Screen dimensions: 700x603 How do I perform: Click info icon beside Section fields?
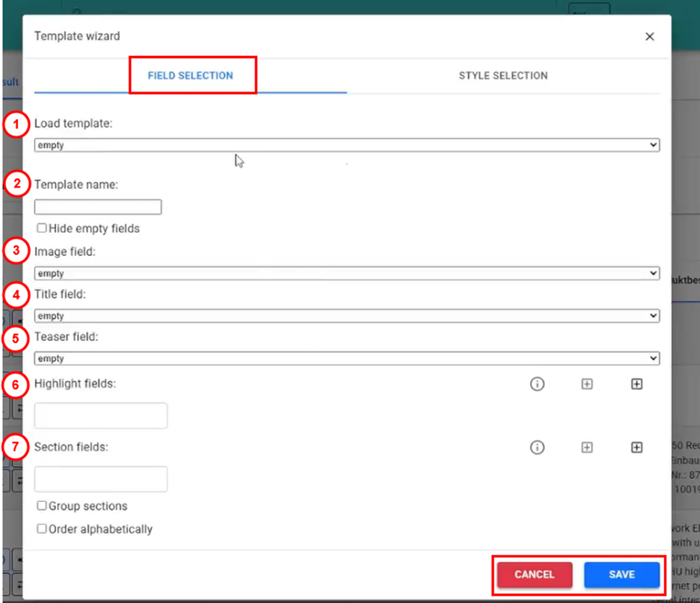coord(537,447)
